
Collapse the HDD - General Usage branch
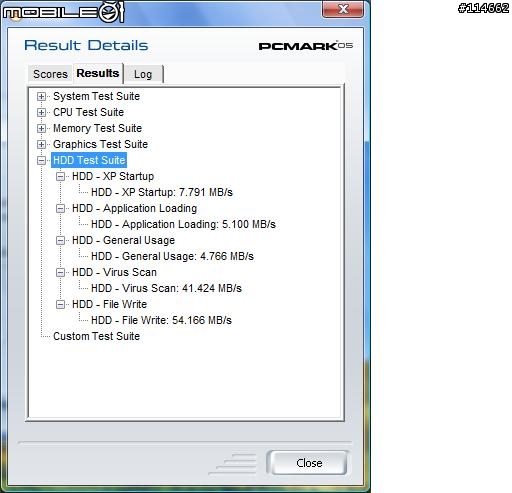click(60, 241)
